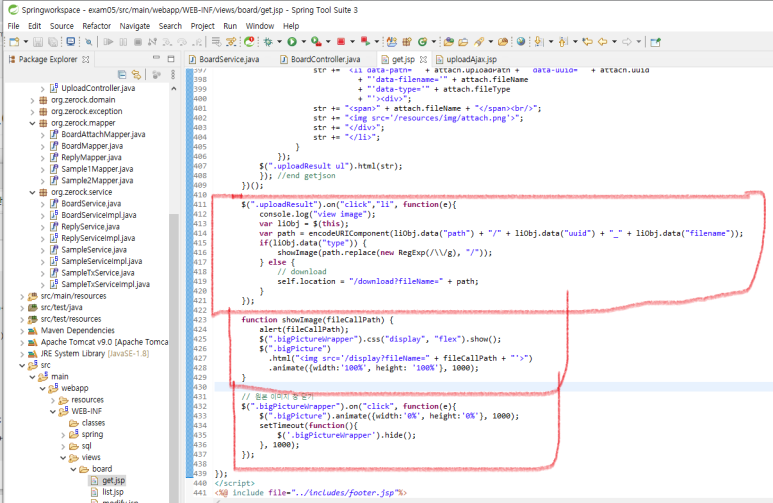Image resolution: width=773 pixels, height=503 pixels.
Task: Expand the src/main/resources folder
Action: click(x=22, y=296)
